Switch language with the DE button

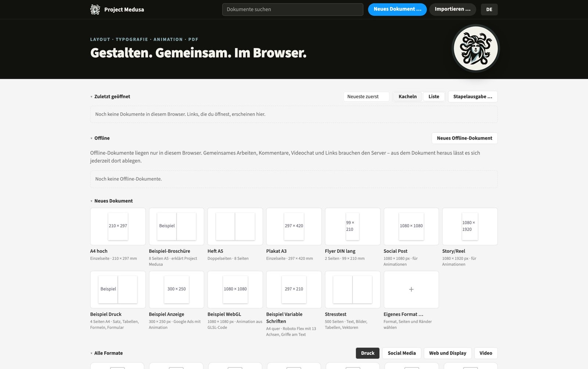489,10
